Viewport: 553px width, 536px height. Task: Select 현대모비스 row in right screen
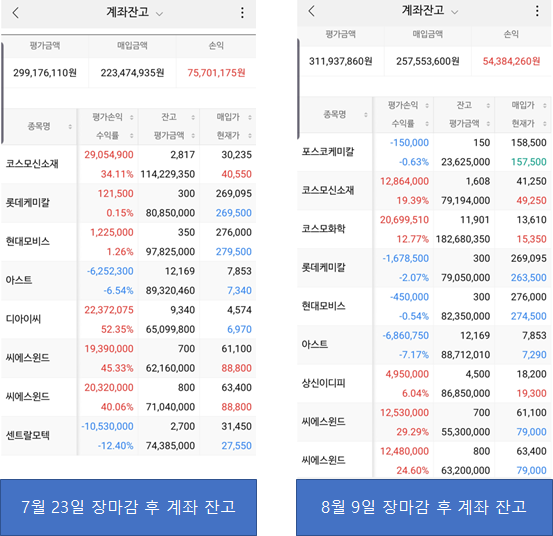pyautogui.click(x=424, y=306)
